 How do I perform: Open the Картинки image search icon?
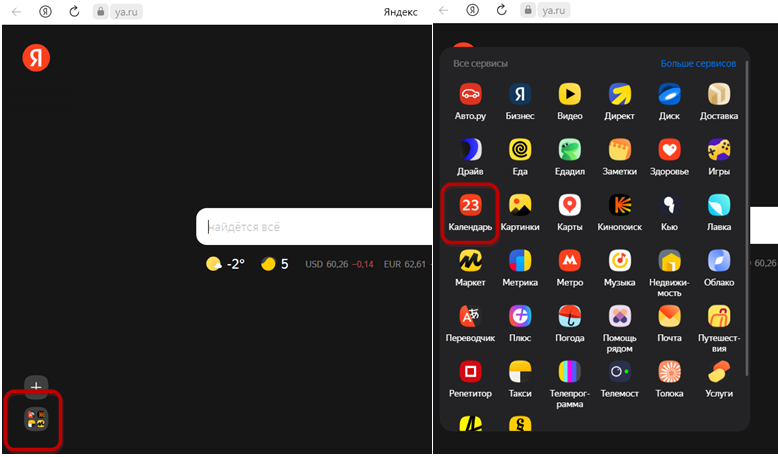(x=520, y=205)
